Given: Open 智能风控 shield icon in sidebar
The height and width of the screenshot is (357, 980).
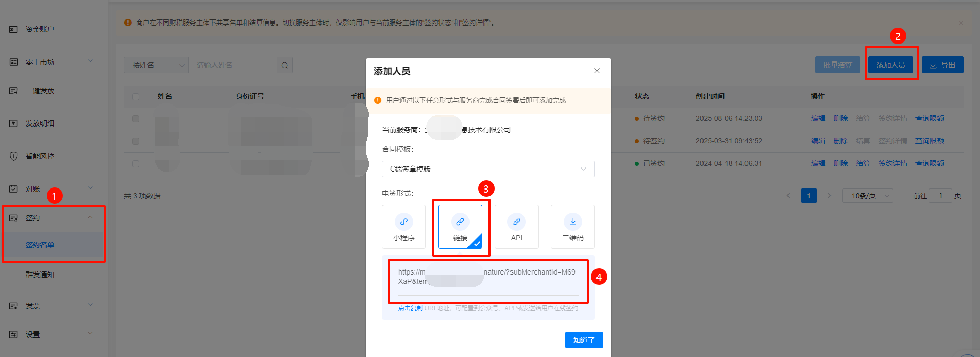Looking at the screenshot, I should pos(14,156).
